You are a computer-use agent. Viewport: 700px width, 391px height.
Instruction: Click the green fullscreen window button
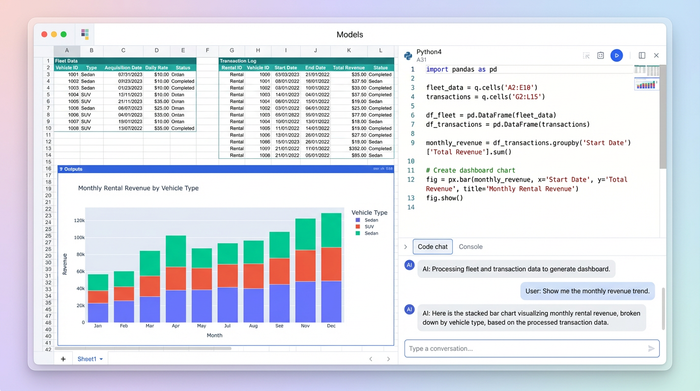(x=63, y=34)
